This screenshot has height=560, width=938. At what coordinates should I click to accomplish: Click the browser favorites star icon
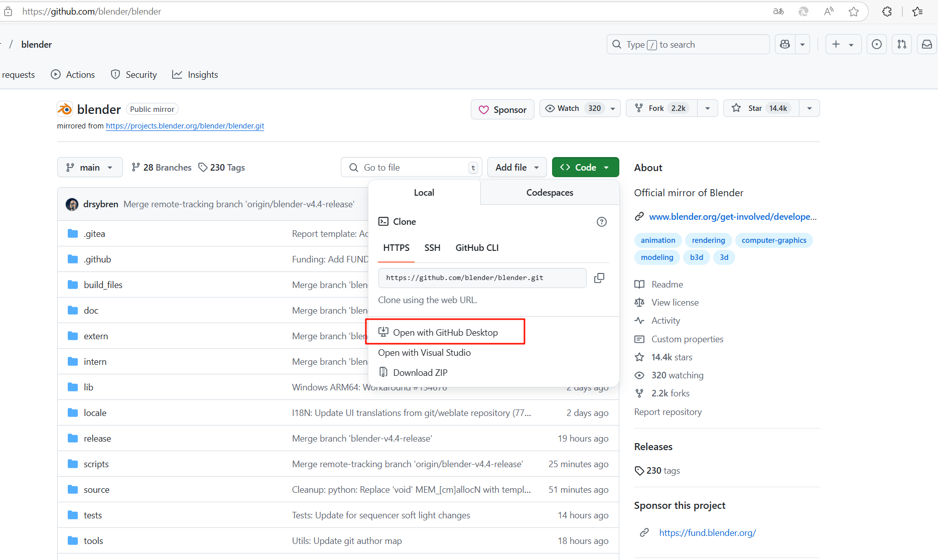tap(854, 12)
